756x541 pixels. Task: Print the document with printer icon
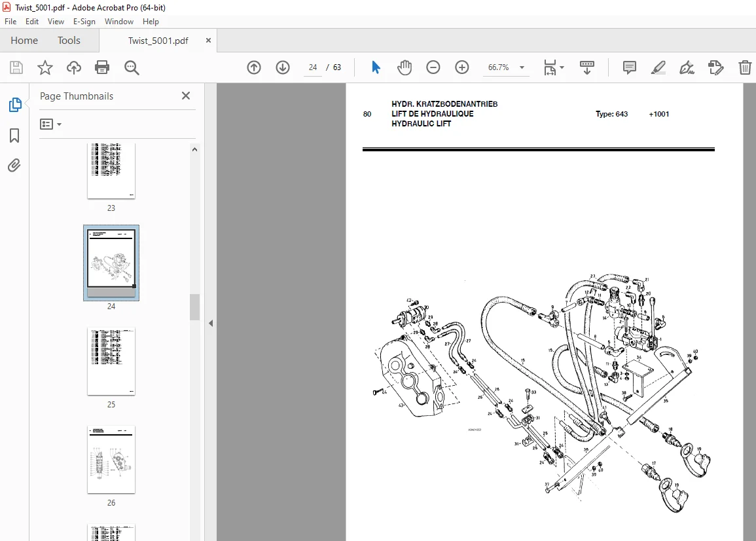click(x=102, y=67)
